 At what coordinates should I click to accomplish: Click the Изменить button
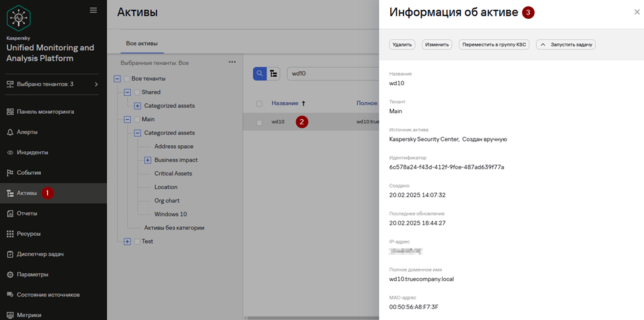[437, 44]
